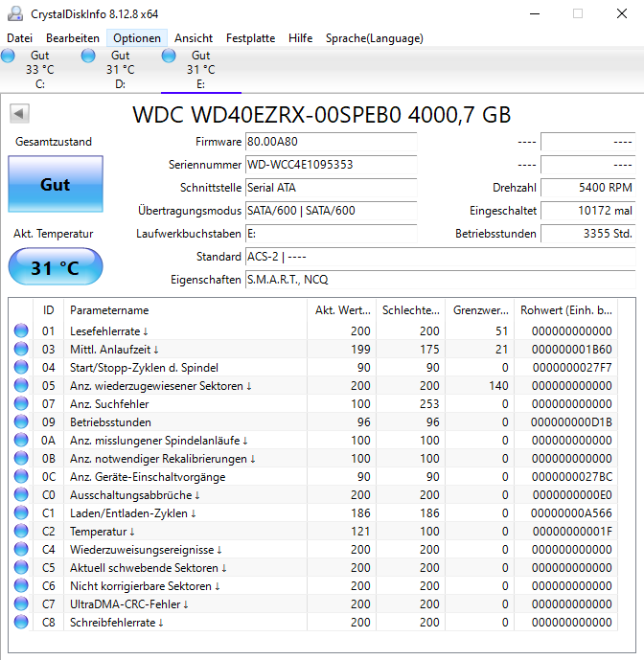Select drive D: status indicator
This screenshot has width=644, height=660.
[x=88, y=56]
